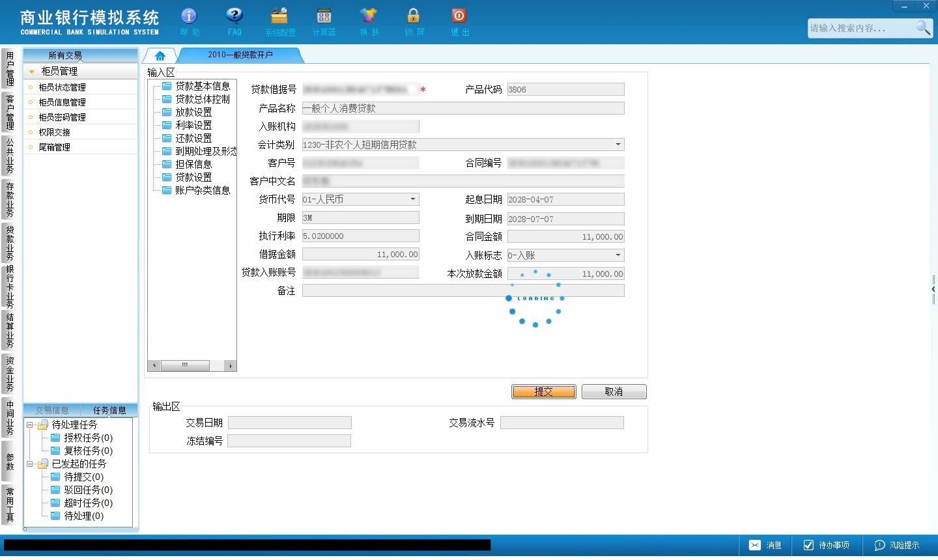
Task: Open 系统配置 system settings
Action: [x=280, y=21]
